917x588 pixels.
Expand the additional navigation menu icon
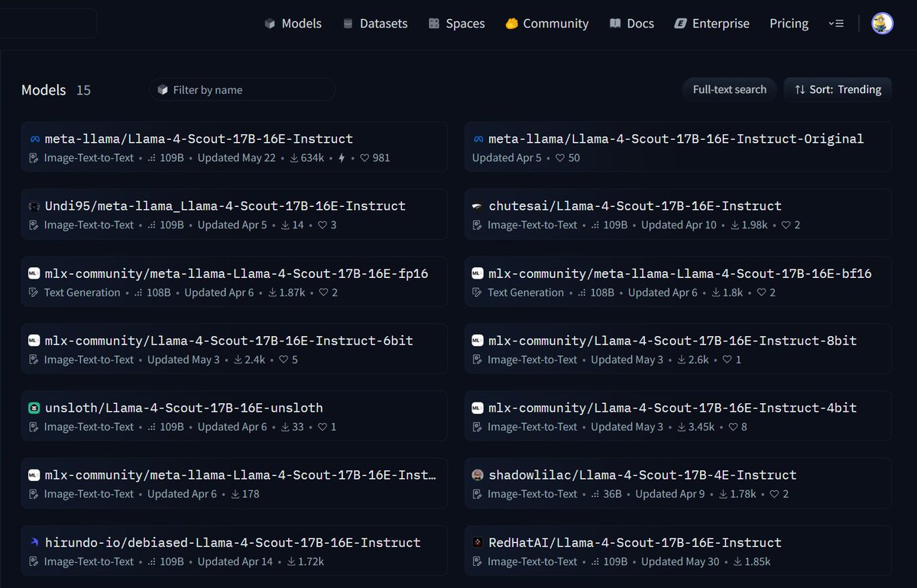(836, 24)
